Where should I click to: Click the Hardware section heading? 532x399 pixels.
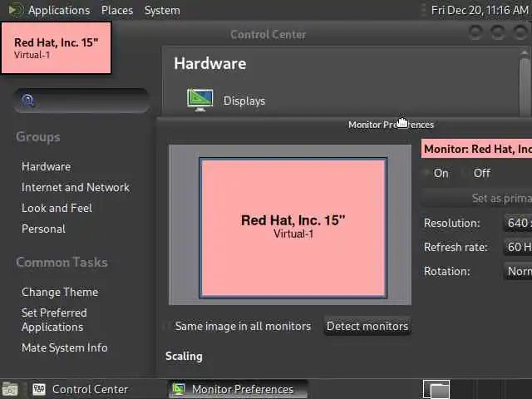210,63
